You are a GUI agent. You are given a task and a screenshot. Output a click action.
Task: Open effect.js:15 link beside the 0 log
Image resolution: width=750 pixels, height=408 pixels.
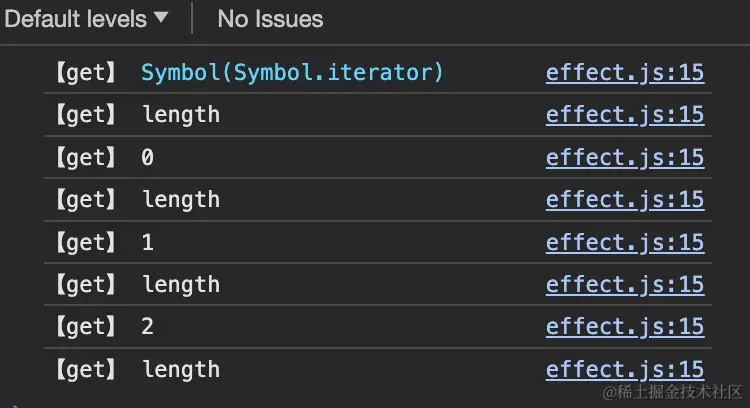(625, 157)
